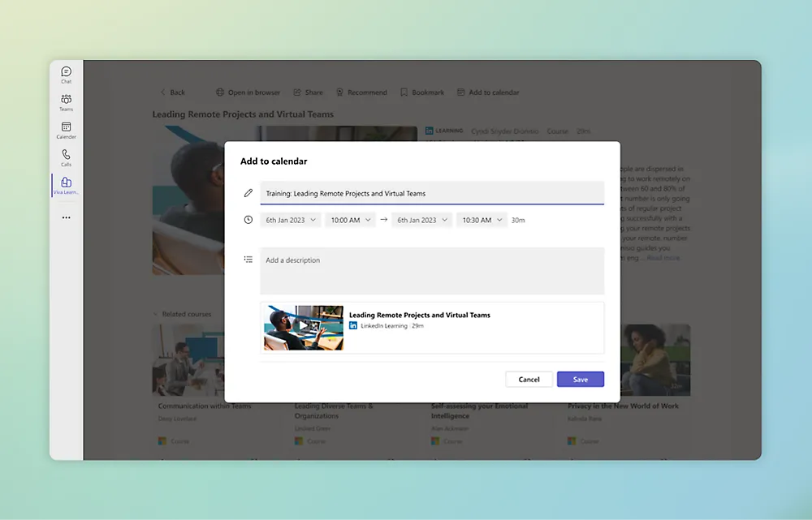Click the event title input field
The height and width of the screenshot is (520, 812).
(x=431, y=193)
